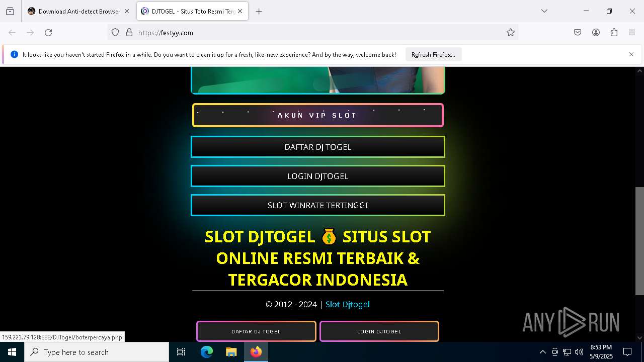
Task: Open tracking protection shield icon
Action: coord(115,33)
